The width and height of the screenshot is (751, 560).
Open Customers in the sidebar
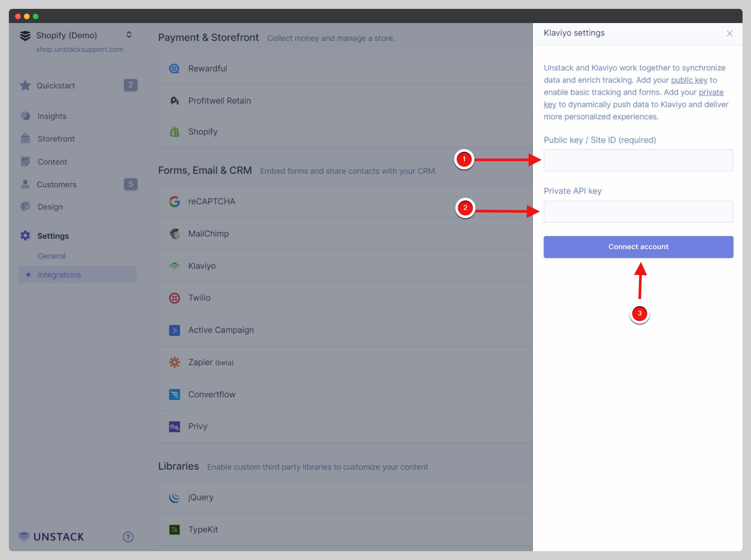tap(56, 184)
